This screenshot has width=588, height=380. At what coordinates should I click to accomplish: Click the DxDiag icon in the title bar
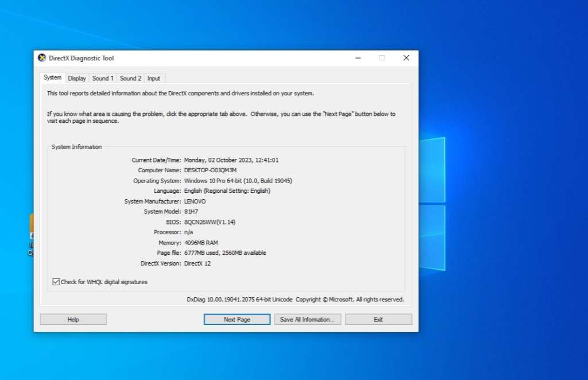[x=41, y=58]
